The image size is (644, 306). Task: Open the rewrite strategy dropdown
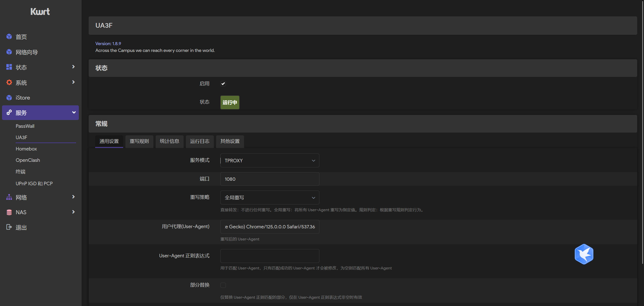tap(269, 198)
